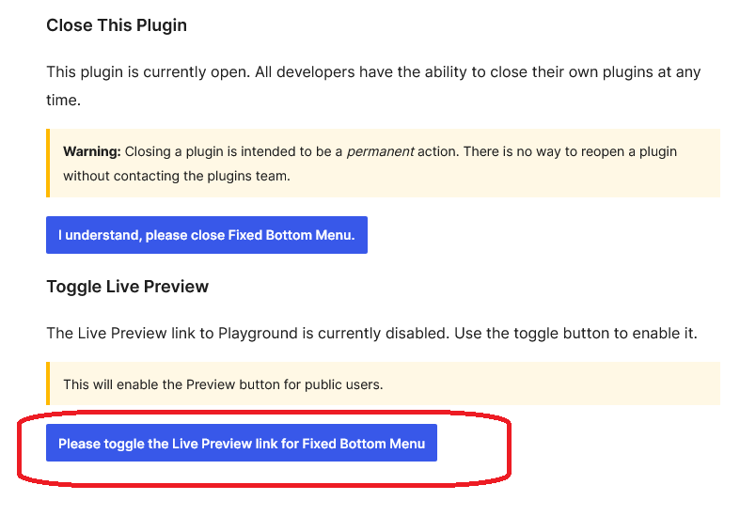Click the orange left border of the warning box
756x532 pixels.
point(48,163)
